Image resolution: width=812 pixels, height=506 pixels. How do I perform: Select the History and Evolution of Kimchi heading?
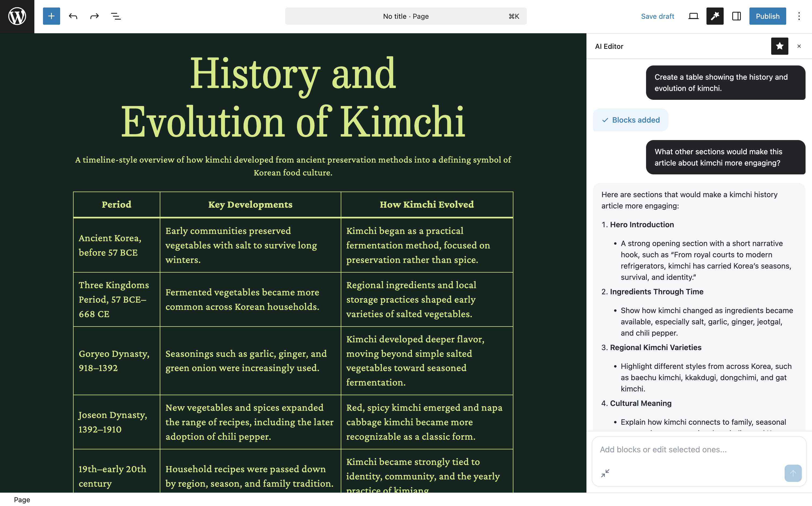[x=293, y=97]
